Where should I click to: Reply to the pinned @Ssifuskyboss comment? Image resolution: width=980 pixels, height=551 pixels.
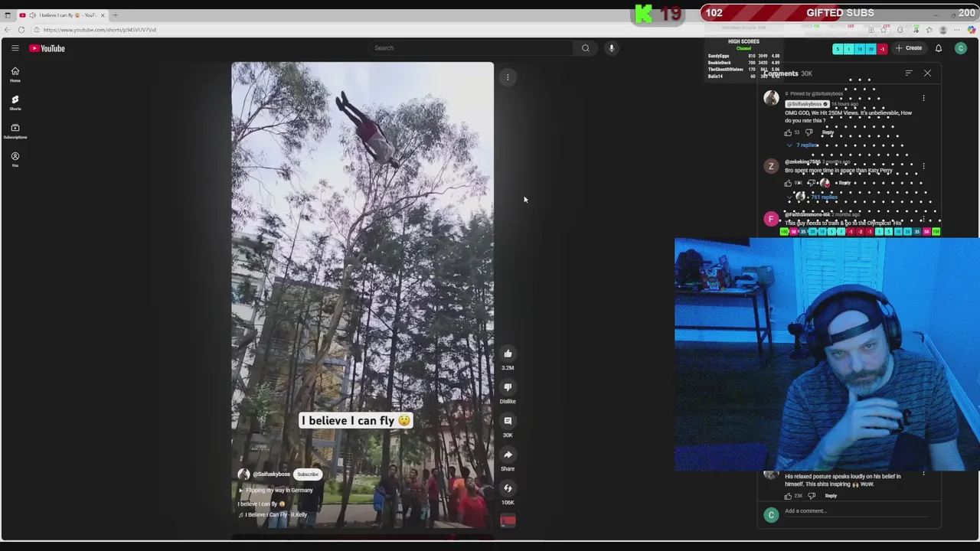[828, 133]
